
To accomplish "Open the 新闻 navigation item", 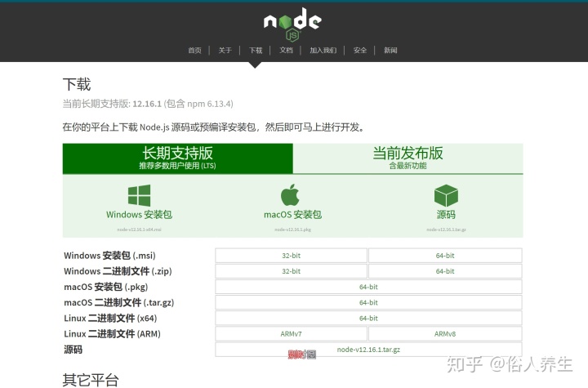I will click(390, 51).
